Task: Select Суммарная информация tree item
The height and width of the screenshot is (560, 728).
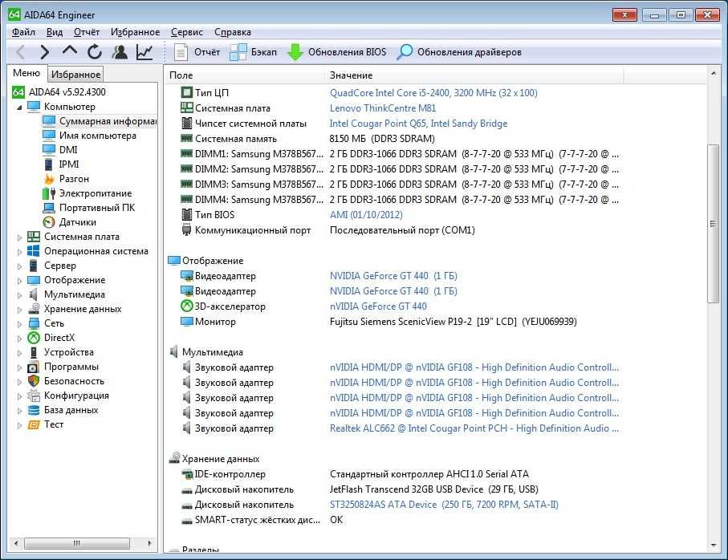Action: (100, 121)
